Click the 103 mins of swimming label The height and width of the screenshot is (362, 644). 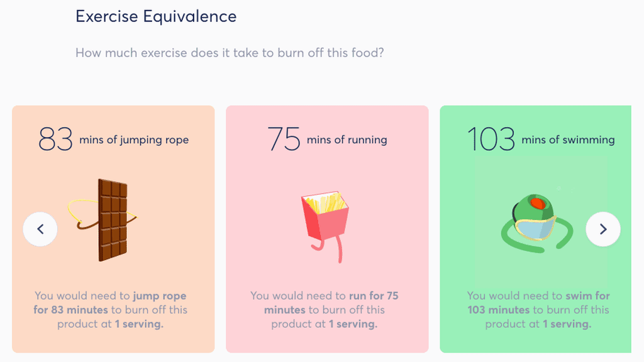pos(541,139)
